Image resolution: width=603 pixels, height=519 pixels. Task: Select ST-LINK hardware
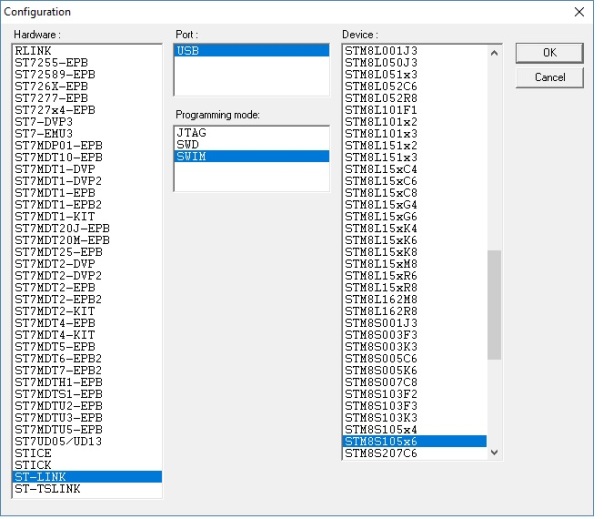87,477
